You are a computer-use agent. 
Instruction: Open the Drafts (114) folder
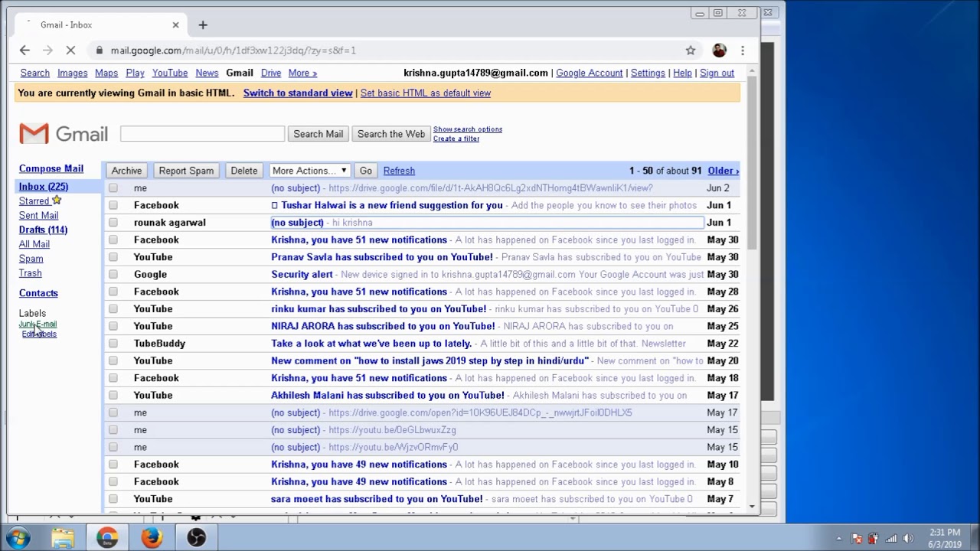43,230
